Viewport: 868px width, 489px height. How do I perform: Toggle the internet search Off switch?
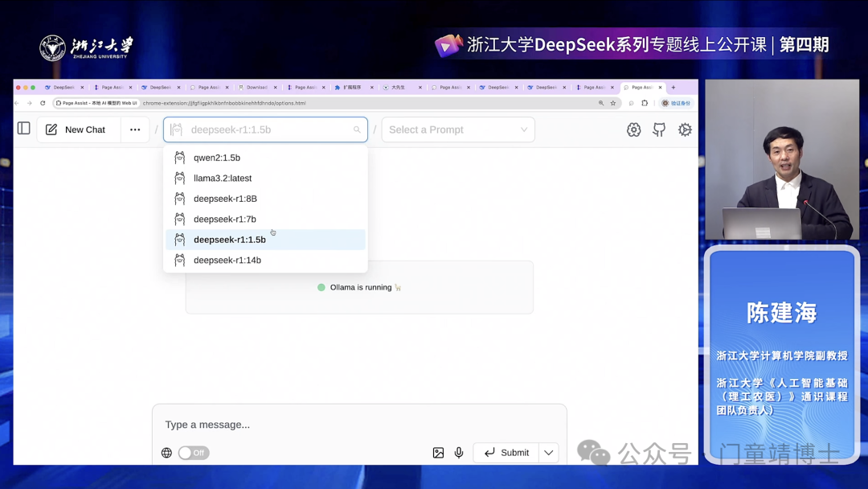[194, 453]
